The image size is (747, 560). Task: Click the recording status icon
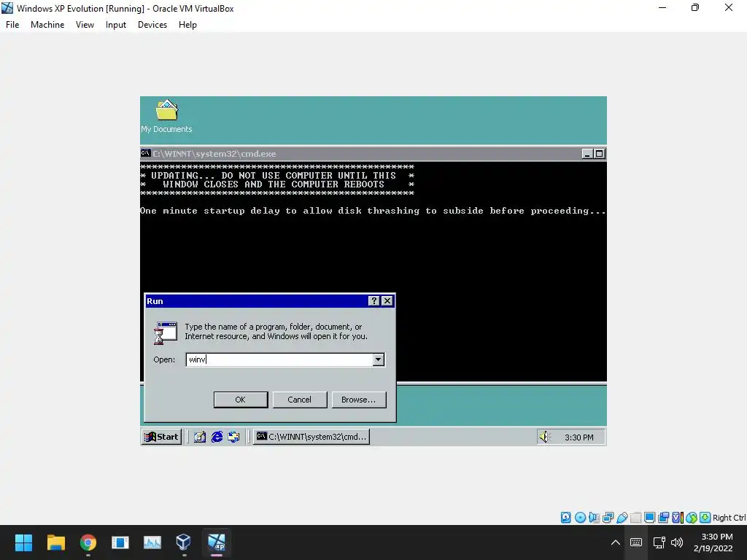pyautogui.click(x=664, y=518)
